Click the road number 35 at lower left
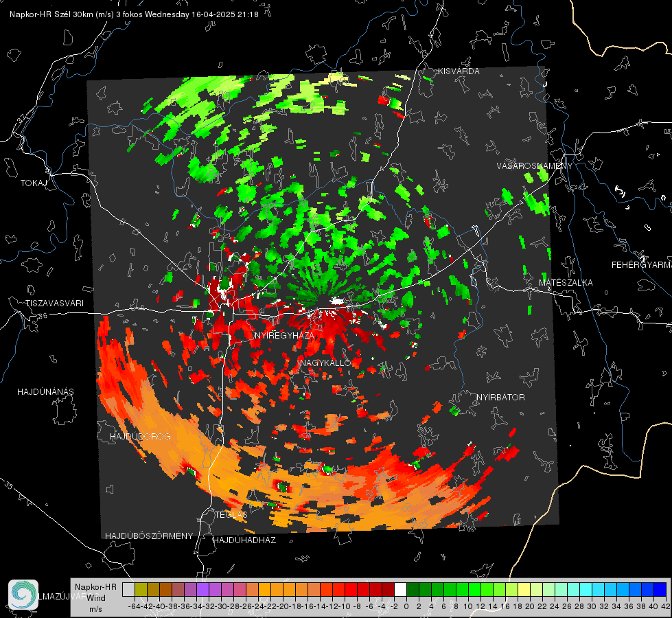 pos(9,485)
